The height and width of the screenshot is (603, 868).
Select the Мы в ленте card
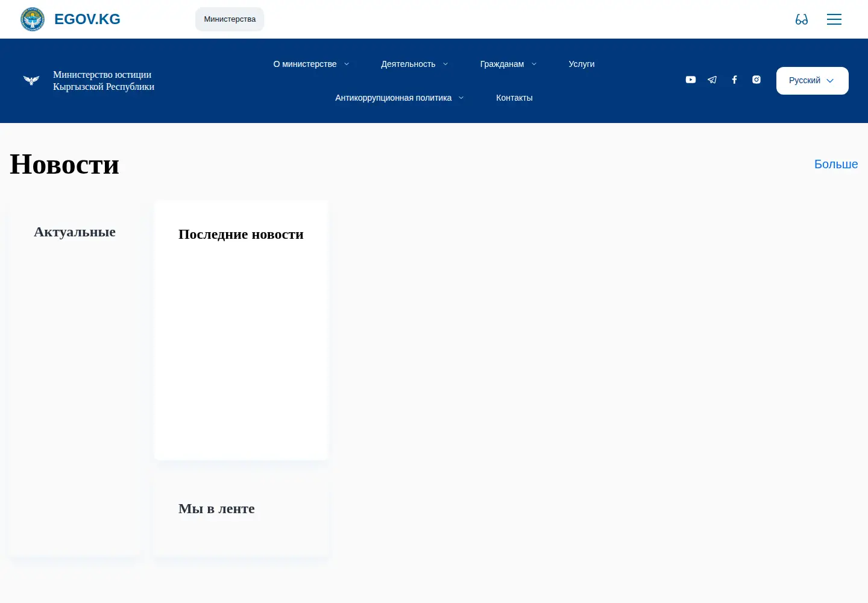241,514
